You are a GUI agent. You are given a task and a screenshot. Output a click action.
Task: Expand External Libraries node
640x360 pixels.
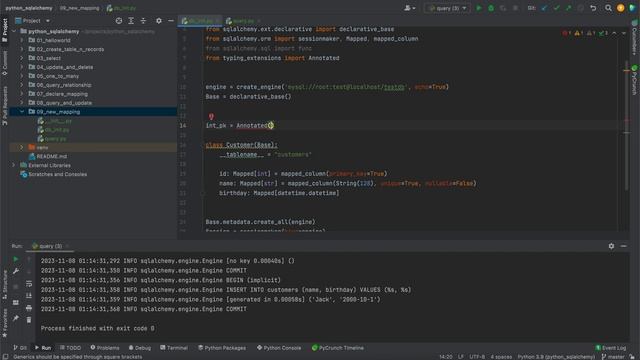(13, 165)
